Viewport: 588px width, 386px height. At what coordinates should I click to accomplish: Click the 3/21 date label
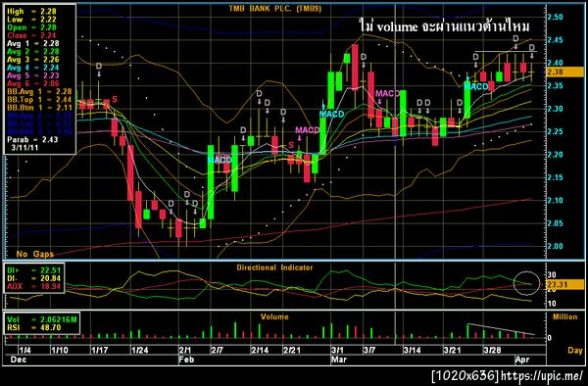tap(452, 351)
